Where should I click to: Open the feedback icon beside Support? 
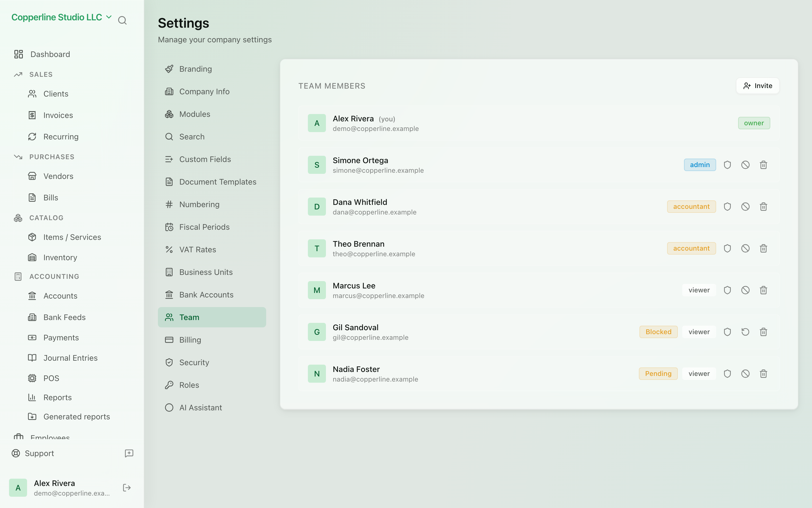(x=129, y=453)
